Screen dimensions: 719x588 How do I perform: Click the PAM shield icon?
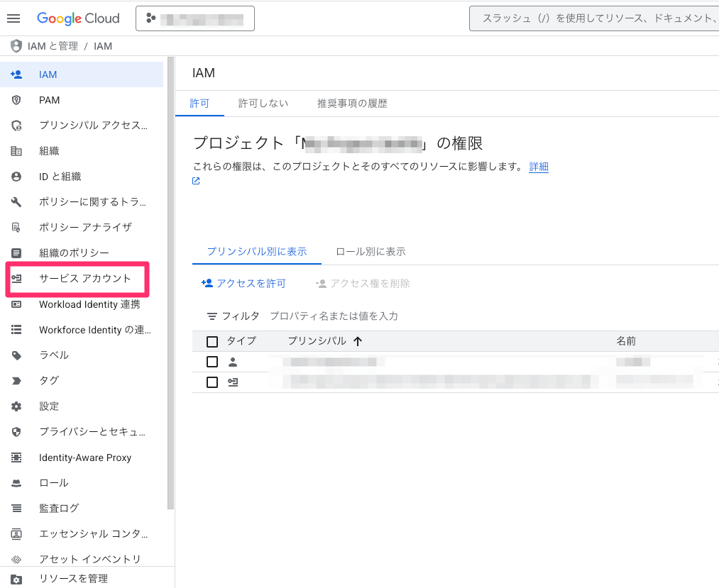(x=16, y=100)
